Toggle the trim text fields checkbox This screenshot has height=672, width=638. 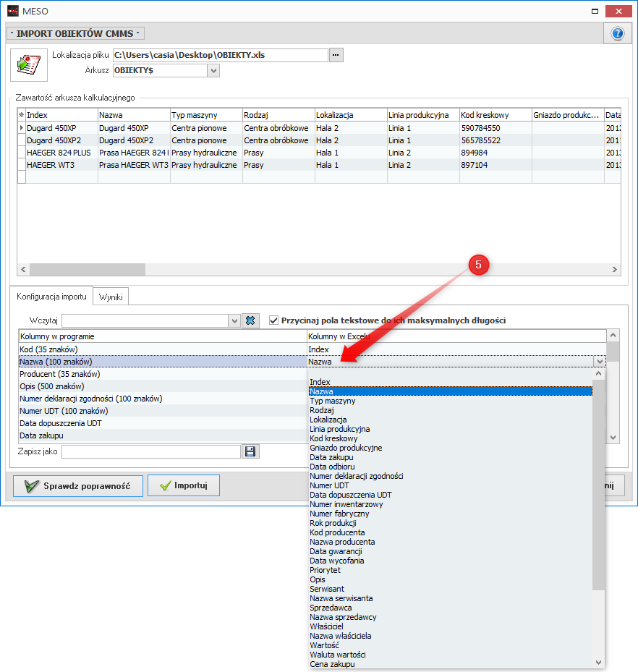tap(274, 320)
